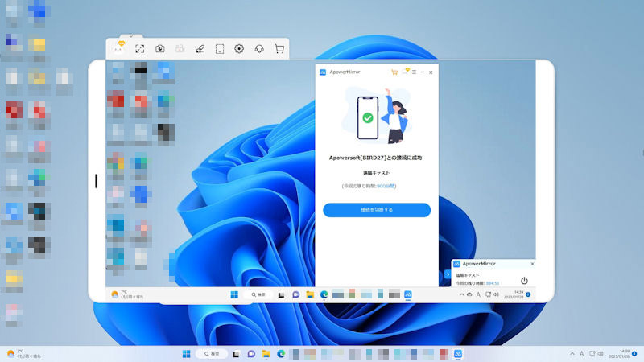Open Chat on the outer taskbar
Screen dimensions: 644x362
point(251,354)
